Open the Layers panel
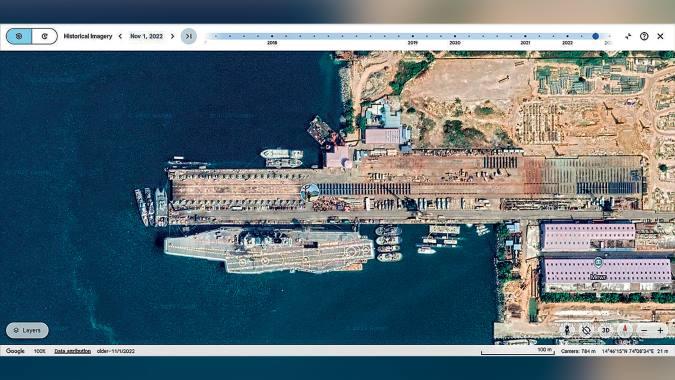Image resolution: width=675 pixels, height=380 pixels. pyautogui.click(x=27, y=330)
